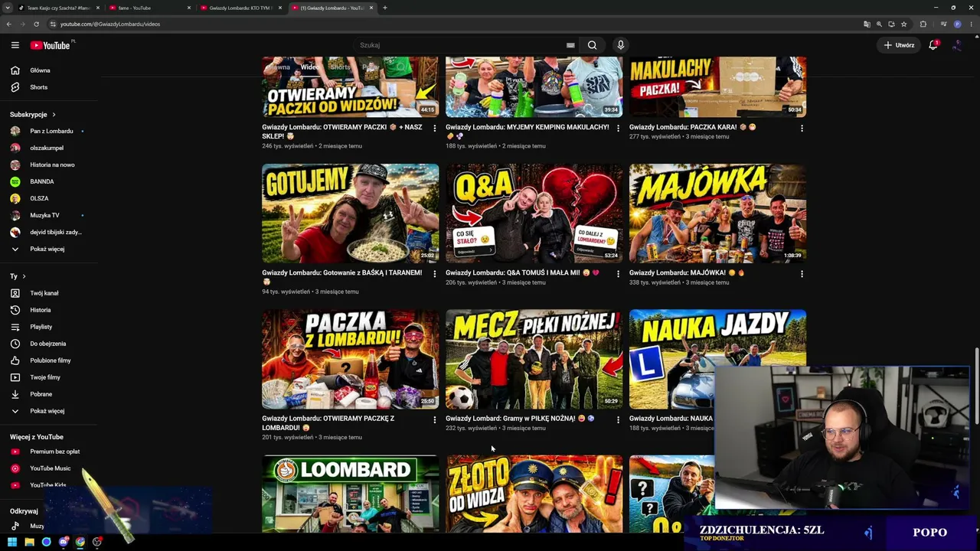Expand the Subskrypcje section chevron
The width and height of the screenshot is (980, 551).
click(x=54, y=115)
